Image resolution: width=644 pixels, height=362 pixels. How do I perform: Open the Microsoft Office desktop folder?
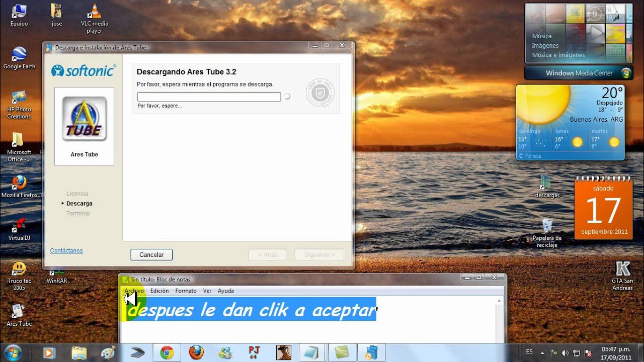[x=19, y=147]
